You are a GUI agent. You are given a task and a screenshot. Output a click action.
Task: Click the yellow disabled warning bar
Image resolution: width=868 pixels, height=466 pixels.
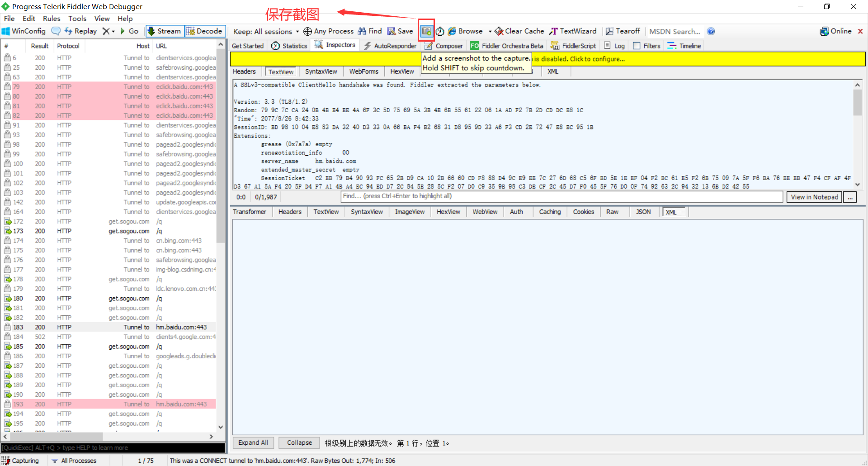[547, 59]
